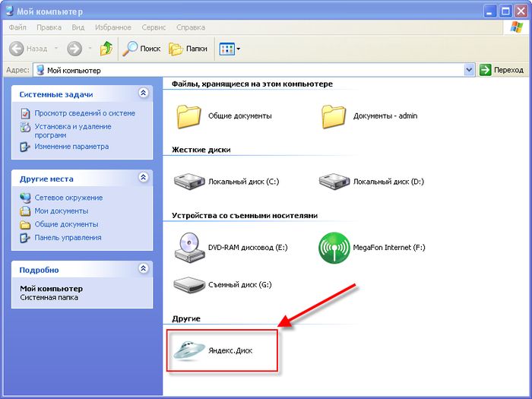532x399 pixels.
Task: Click the Файлы, хранящиеся на этом компьютере heading
Action: click(252, 84)
